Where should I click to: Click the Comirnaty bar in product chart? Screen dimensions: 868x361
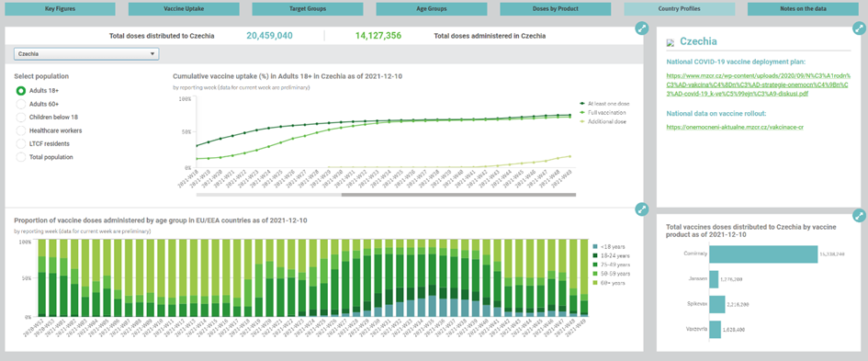pos(762,254)
